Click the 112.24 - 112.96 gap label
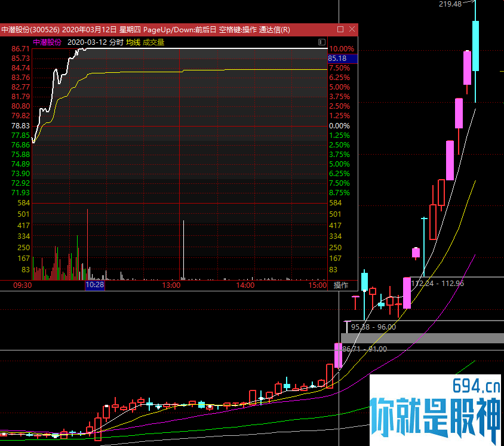 [437, 283]
